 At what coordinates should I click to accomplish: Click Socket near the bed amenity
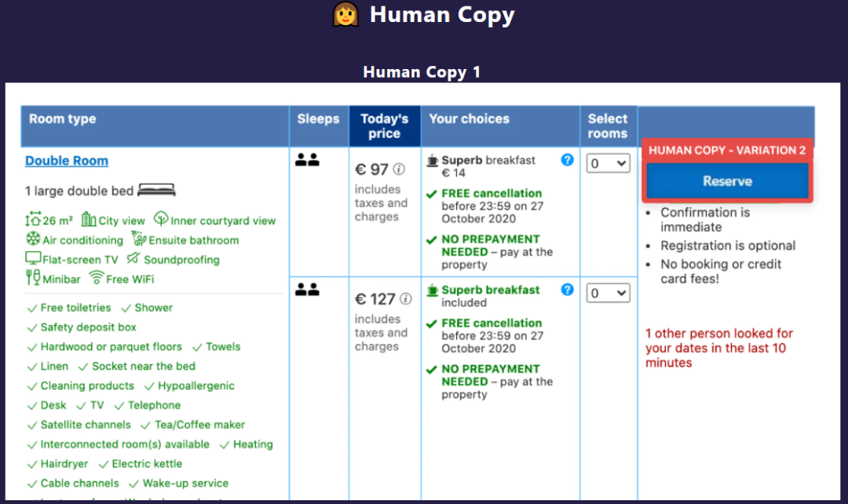coord(144,366)
